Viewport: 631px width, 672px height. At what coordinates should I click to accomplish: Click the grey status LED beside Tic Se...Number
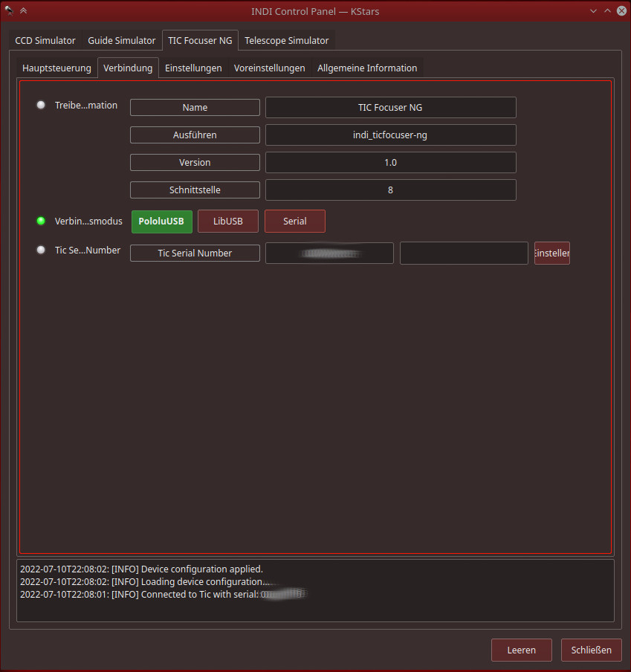(41, 250)
